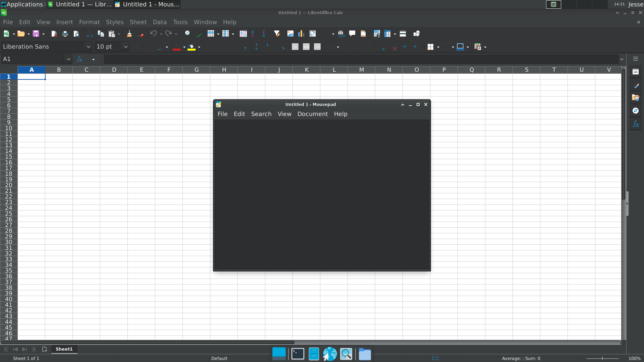Open Mousepad's Document menu
Image resolution: width=644 pixels, height=362 pixels.
click(313, 114)
